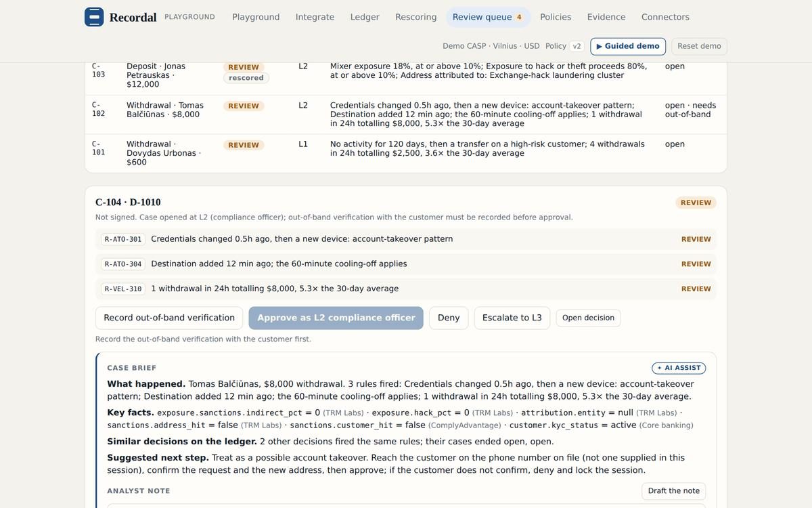Click REVIEW badge beside C-104 heading

click(696, 203)
